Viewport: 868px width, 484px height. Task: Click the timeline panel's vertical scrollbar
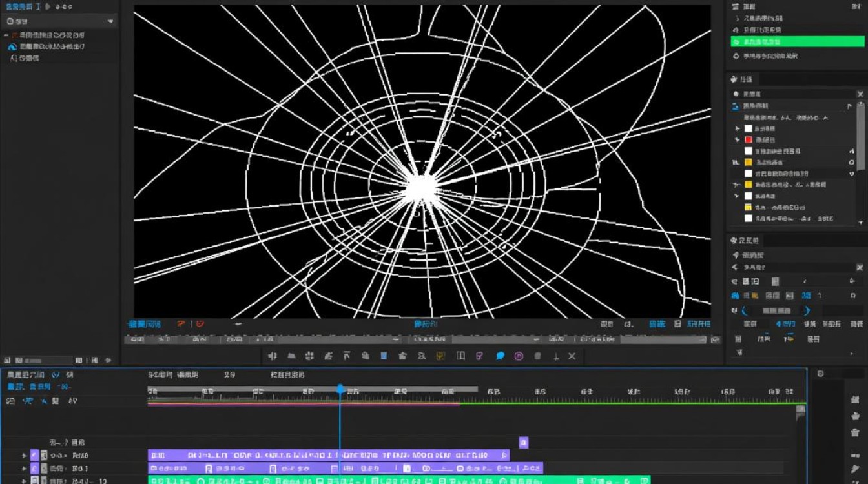(801, 444)
